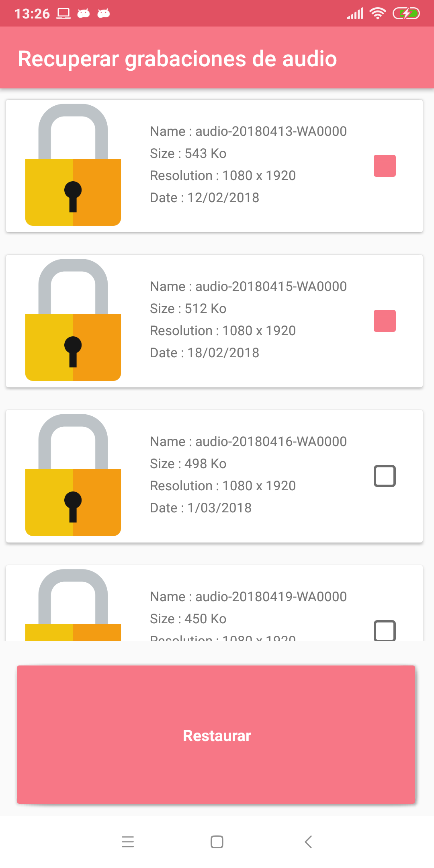Tap the padlock icon for audio-20180419-WA0000
Screen dimensions: 434x868
tap(73, 605)
